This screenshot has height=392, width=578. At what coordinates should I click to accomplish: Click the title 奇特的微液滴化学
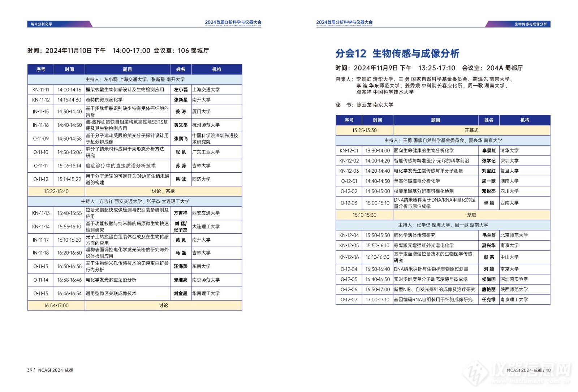104,100
